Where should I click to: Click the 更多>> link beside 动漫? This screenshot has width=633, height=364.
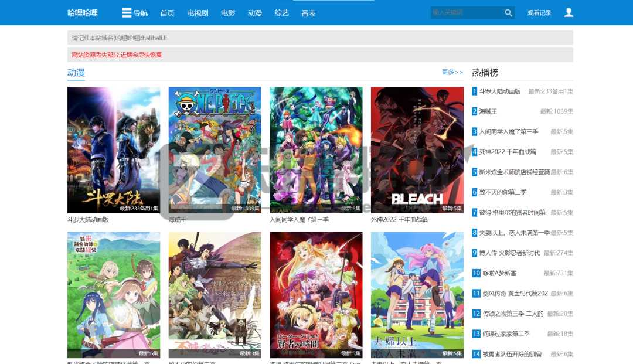tap(448, 71)
